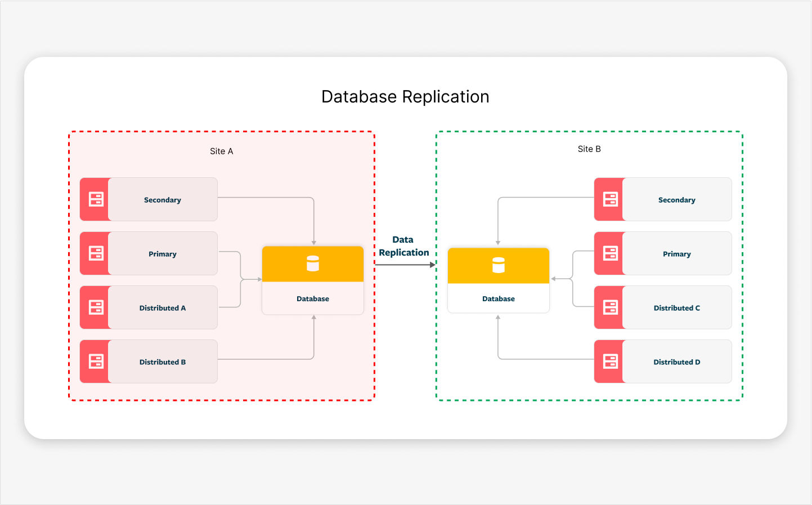Click the server icon beside Site A Secondary

pyautogui.click(x=96, y=199)
